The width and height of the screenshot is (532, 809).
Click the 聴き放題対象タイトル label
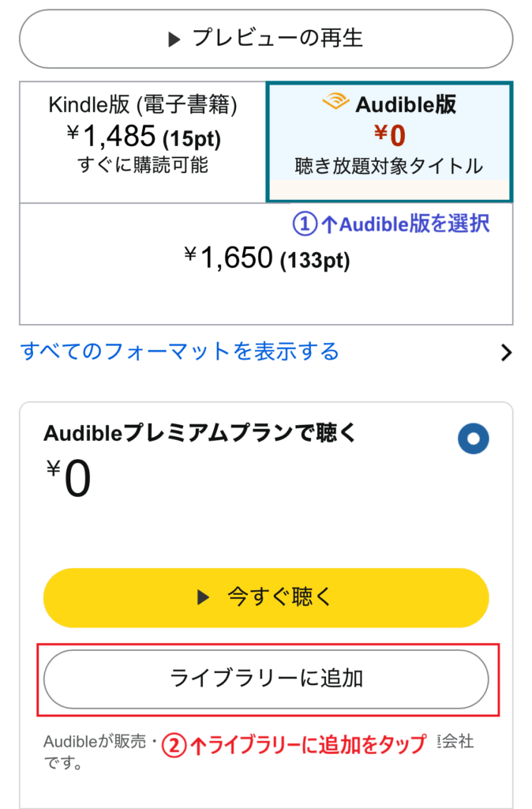coord(388,166)
